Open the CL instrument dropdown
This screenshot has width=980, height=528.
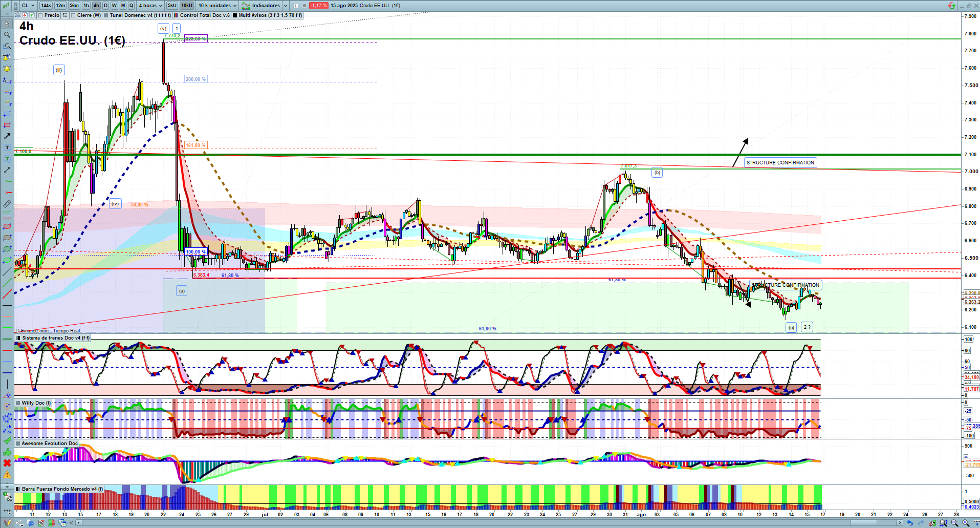28,6
